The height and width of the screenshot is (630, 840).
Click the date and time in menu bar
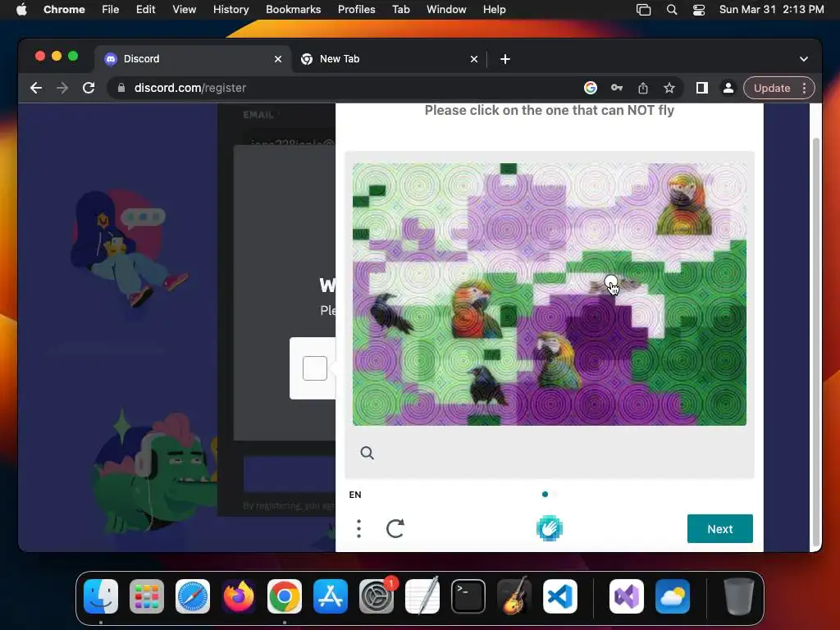[771, 10]
